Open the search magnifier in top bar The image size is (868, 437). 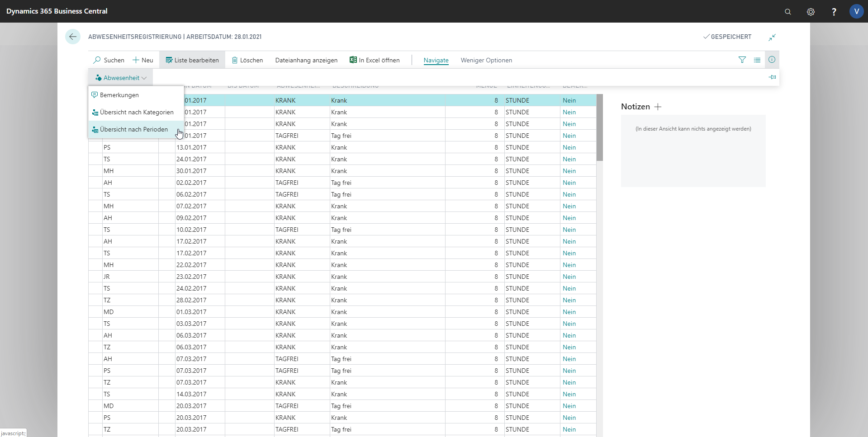[787, 12]
